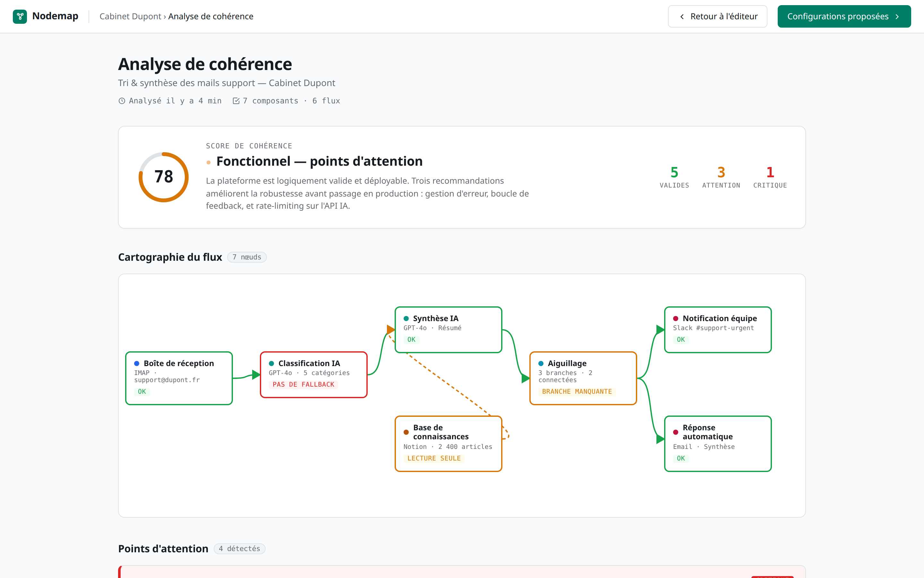This screenshot has width=924, height=578.
Task: Click the '5 Valides' counter
Action: click(674, 177)
